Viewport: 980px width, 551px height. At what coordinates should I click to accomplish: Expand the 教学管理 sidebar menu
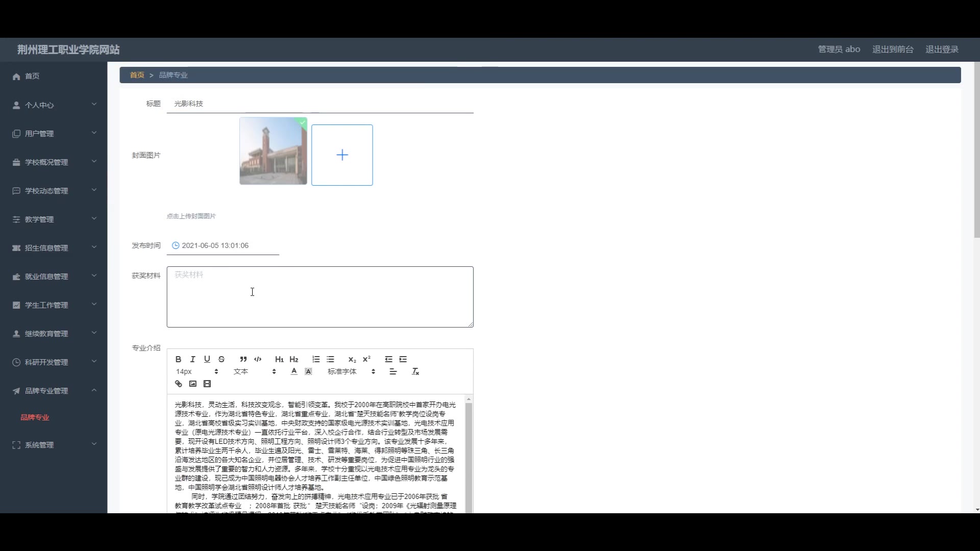pos(54,219)
